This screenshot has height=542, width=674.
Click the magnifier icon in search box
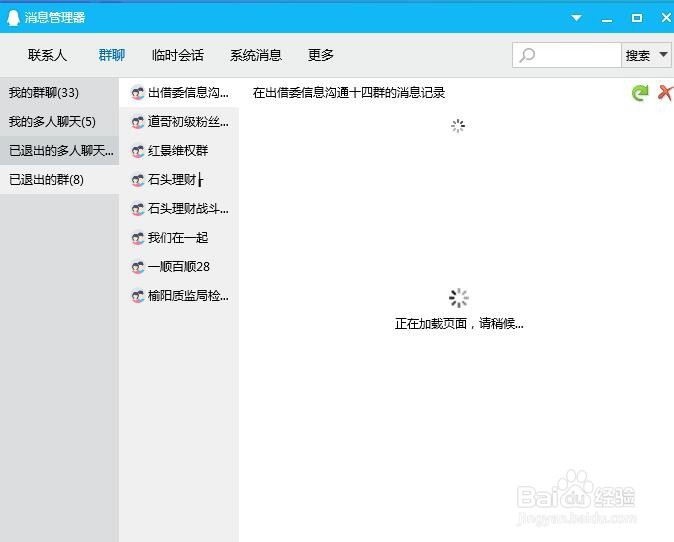coord(527,55)
